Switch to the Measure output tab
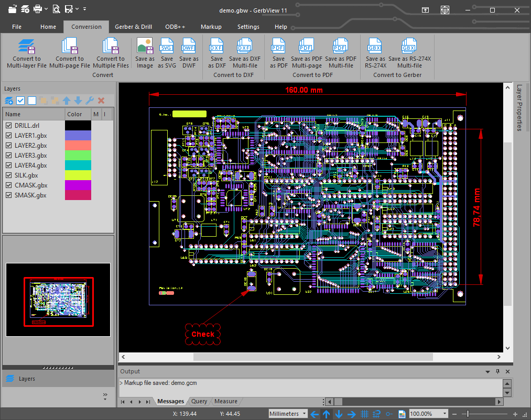 pyautogui.click(x=226, y=402)
